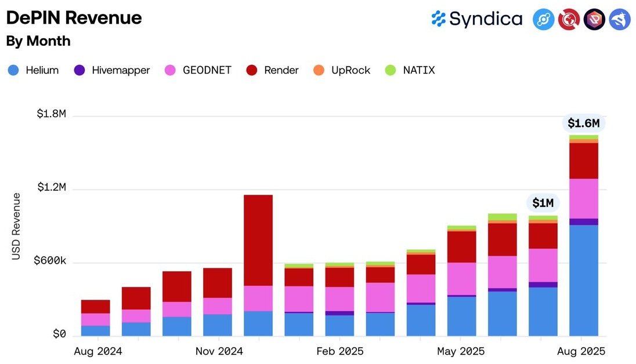Image resolution: width=636 pixels, height=364 pixels.
Task: Select the green NATIX legend dot
Action: click(x=390, y=70)
